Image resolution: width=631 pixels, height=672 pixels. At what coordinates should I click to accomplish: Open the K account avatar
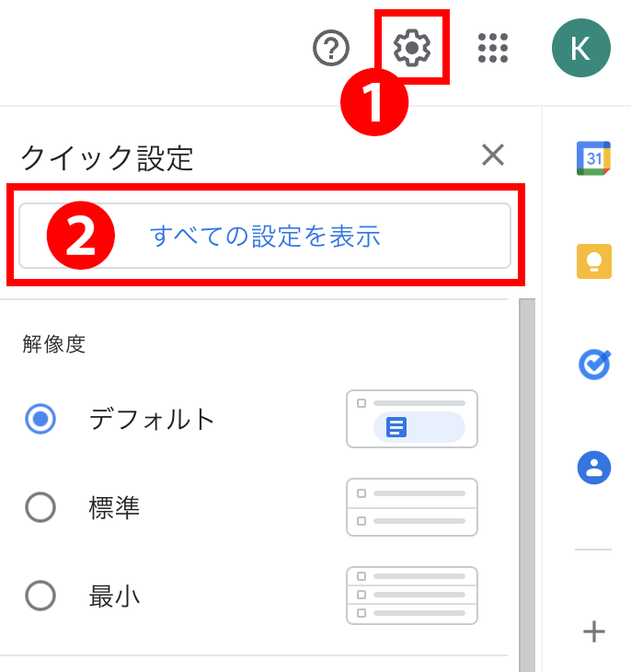click(581, 48)
